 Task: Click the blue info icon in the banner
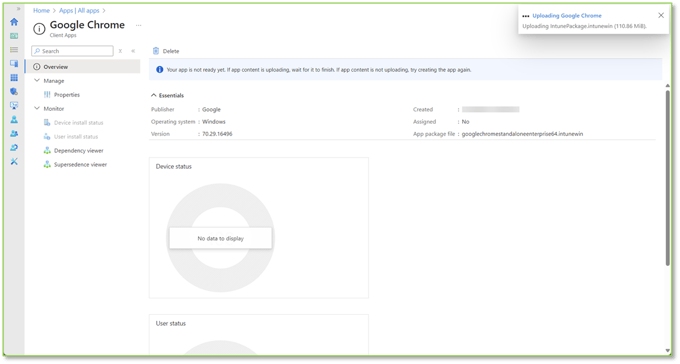point(160,69)
